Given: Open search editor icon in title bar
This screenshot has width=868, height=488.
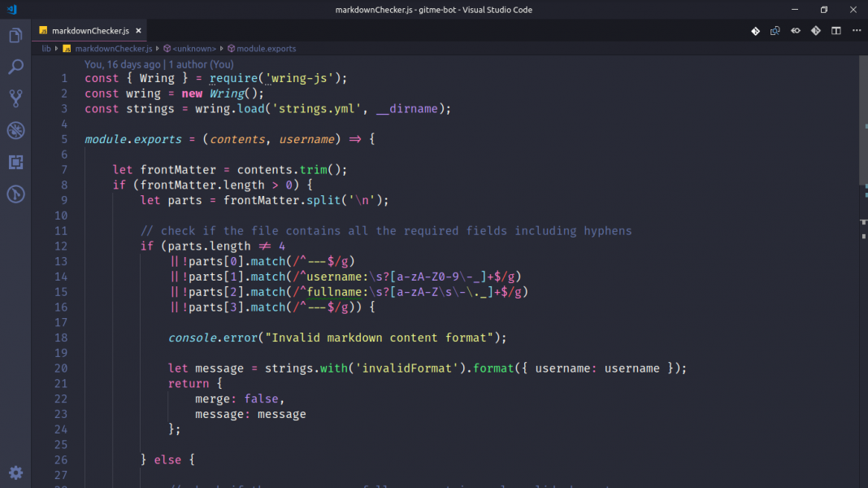Looking at the screenshot, I should tap(775, 30).
